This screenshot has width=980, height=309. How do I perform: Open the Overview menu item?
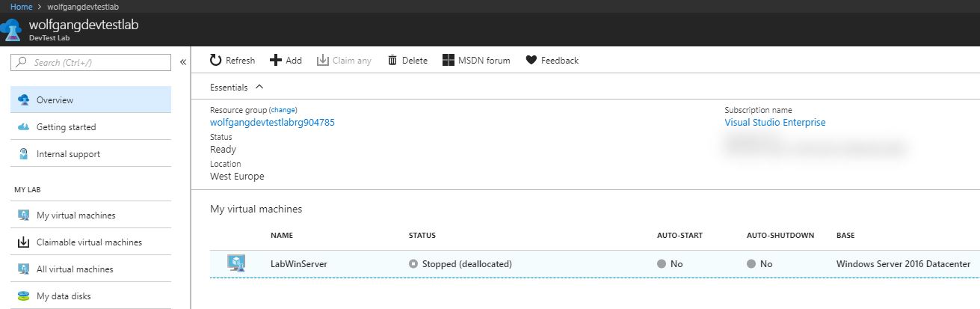90,100
